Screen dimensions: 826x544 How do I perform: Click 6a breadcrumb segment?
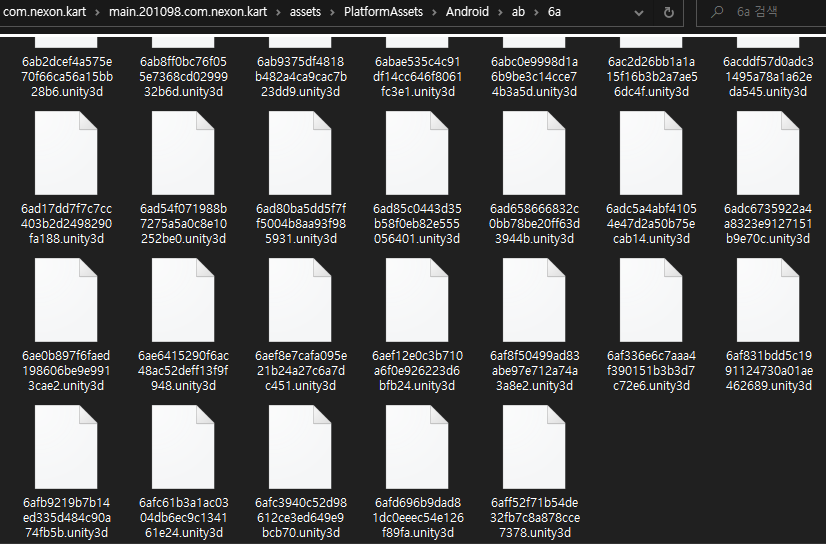point(554,12)
